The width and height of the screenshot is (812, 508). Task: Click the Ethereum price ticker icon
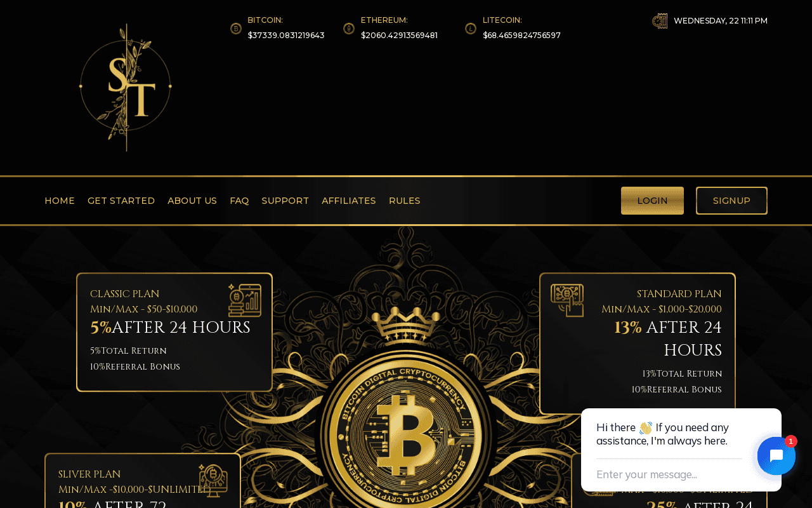pyautogui.click(x=349, y=29)
